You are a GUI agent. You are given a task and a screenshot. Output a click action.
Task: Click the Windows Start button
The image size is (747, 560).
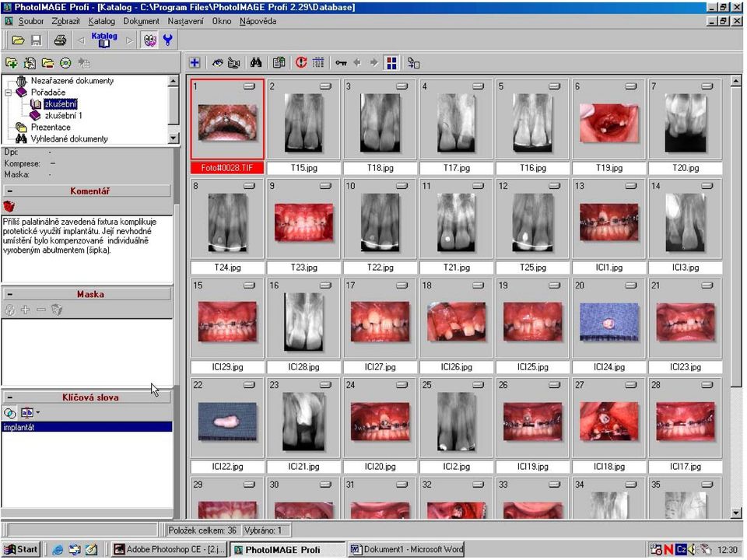pos(20,549)
